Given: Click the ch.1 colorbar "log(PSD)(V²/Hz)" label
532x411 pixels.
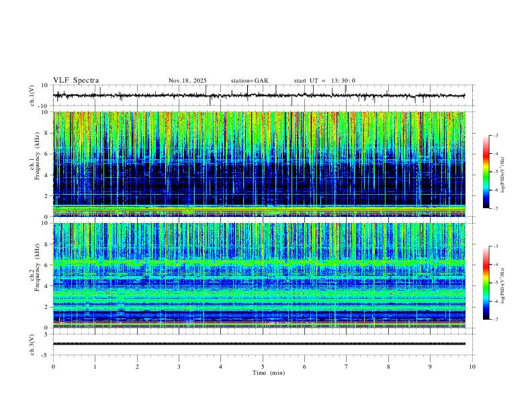Looking at the screenshot, I should pos(502,175).
